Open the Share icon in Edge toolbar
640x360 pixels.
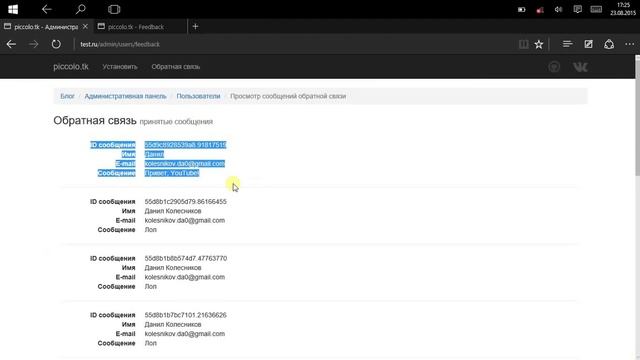609,44
